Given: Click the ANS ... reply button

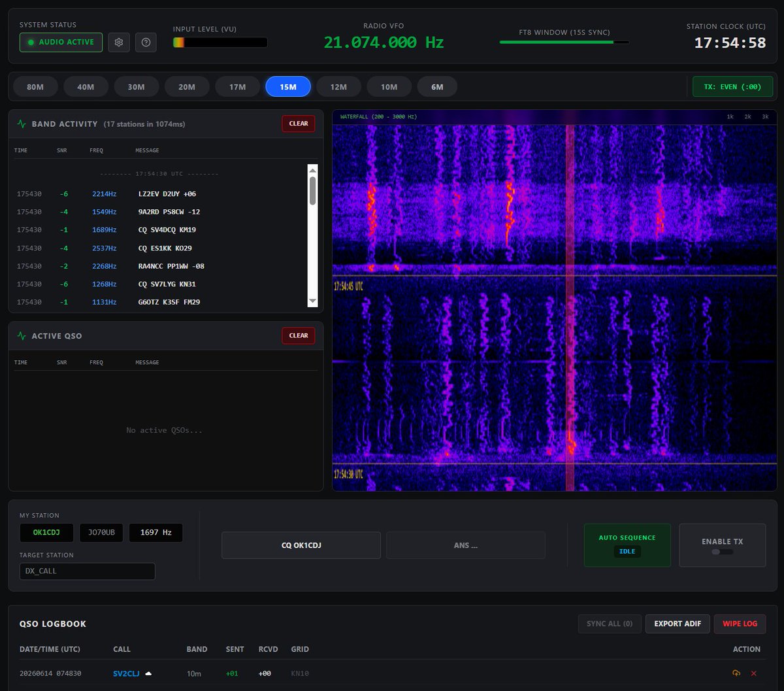Looking at the screenshot, I should [466, 545].
